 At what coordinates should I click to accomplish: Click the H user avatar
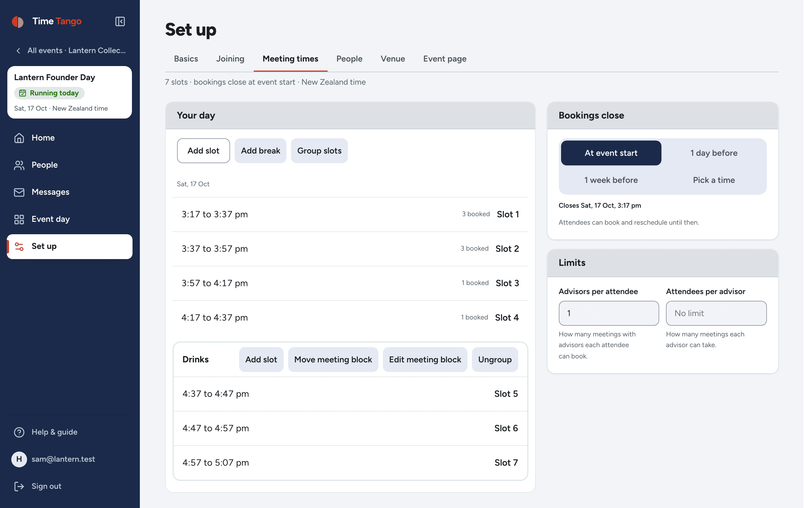[19, 459]
